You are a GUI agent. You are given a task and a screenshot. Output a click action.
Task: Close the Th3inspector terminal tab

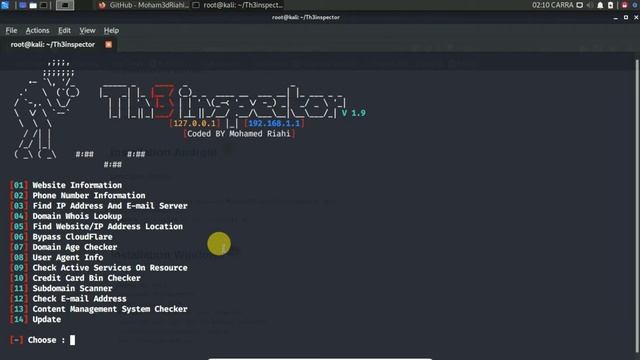(x=109, y=44)
